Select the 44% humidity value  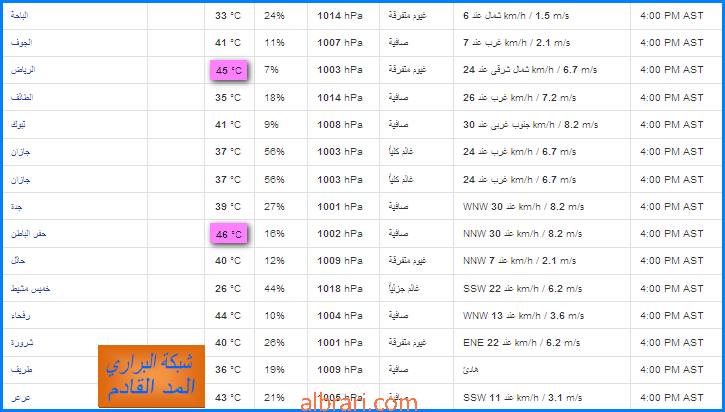click(x=274, y=288)
